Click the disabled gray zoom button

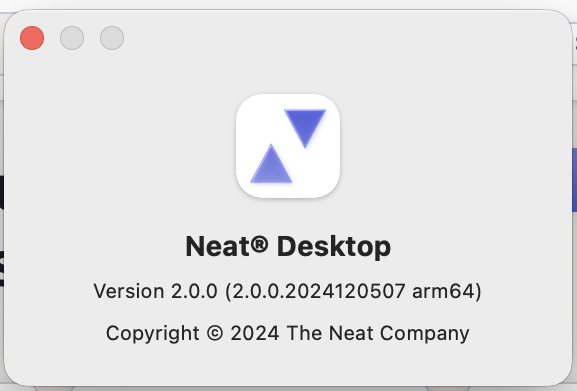click(112, 38)
